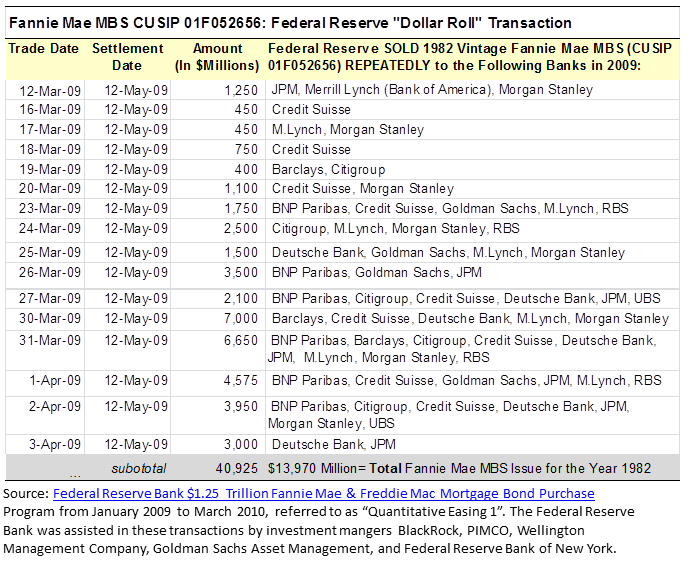Select the trade date cell 2-Apr-09
The image size is (687, 561).
tap(55, 407)
